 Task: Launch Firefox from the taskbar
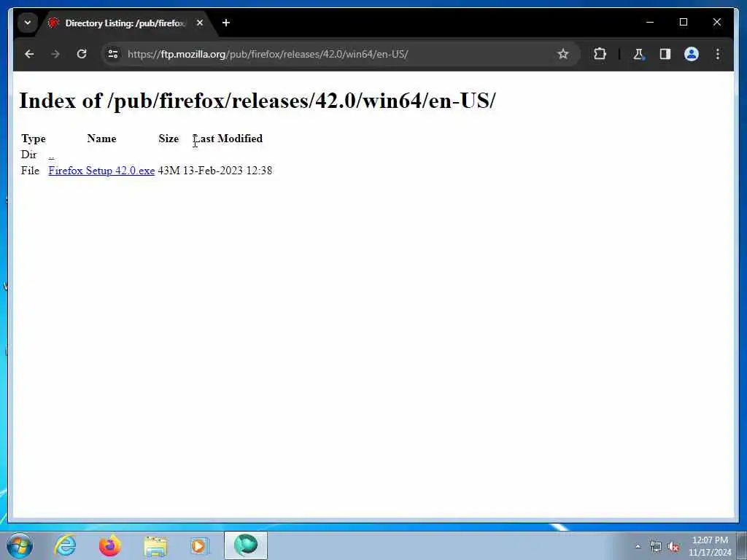coord(109,545)
